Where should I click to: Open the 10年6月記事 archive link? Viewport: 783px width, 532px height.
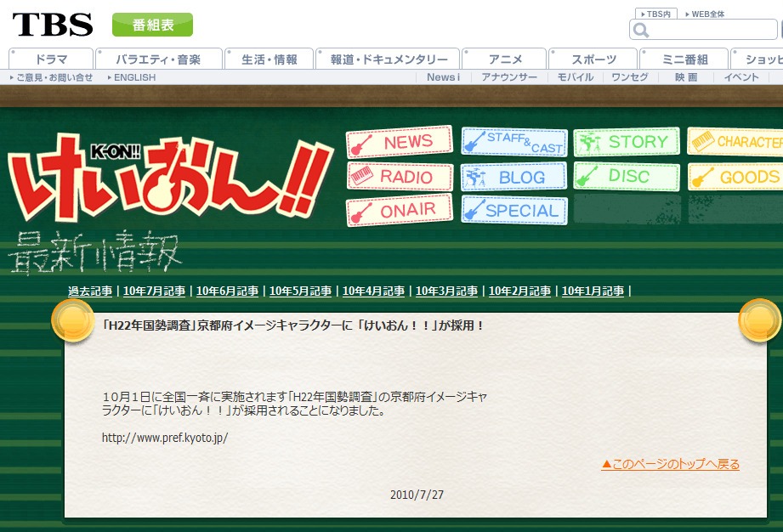coord(227,291)
